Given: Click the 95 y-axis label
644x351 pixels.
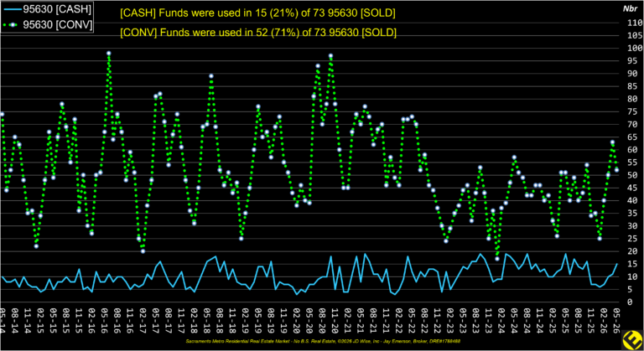Looking at the screenshot, I should tap(632, 61).
